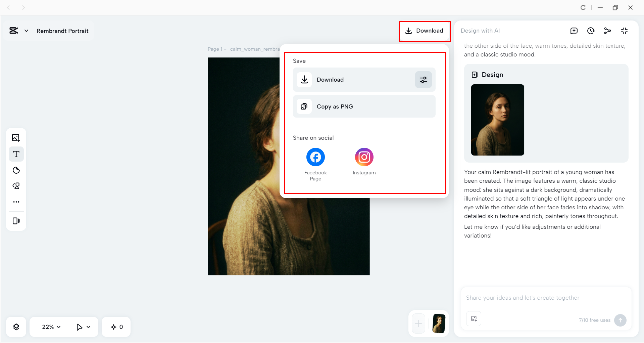Open the generated Design portrait thumbnail
Image resolution: width=644 pixels, height=343 pixels.
click(x=498, y=120)
